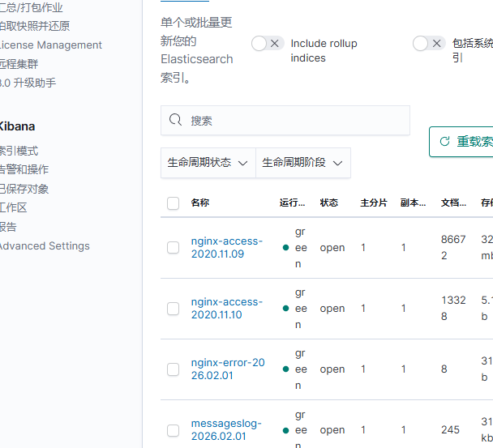Open index nginx-access-2020.11.09 link
Image resolution: width=493 pixels, height=448 pixels.
[227, 248]
